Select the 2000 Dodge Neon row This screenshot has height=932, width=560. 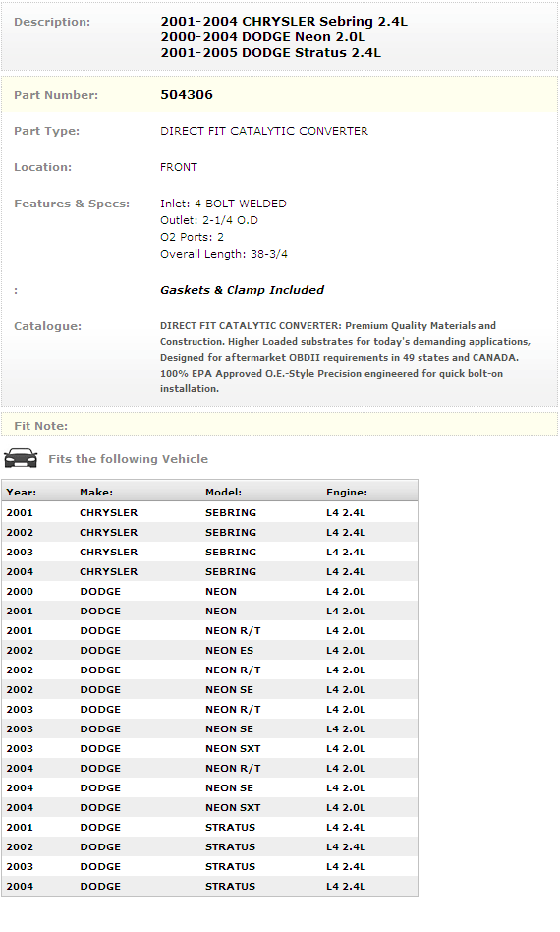pyautogui.click(x=209, y=591)
